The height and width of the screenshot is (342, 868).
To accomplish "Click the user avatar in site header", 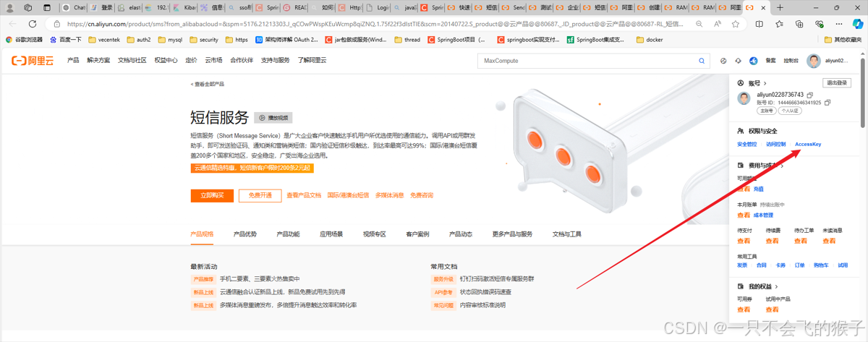I will (814, 61).
